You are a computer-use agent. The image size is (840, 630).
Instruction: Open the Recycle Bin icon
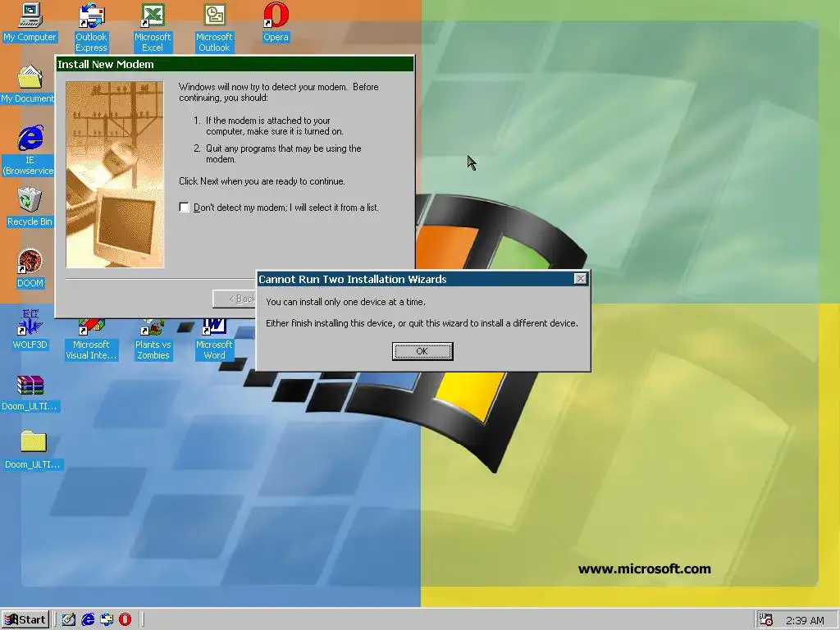(x=30, y=207)
